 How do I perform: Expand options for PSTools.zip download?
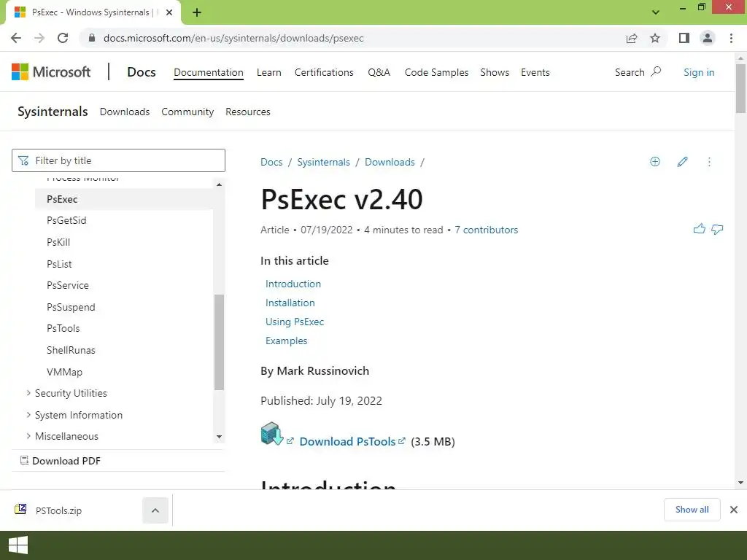(155, 510)
